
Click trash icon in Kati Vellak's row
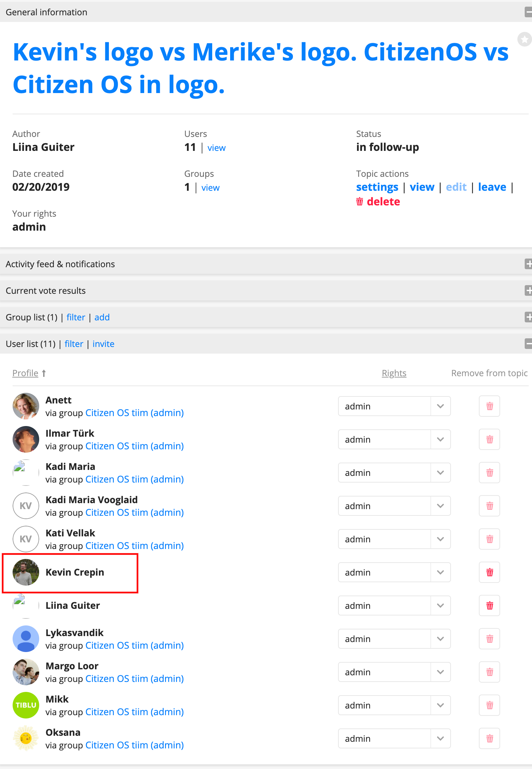489,539
